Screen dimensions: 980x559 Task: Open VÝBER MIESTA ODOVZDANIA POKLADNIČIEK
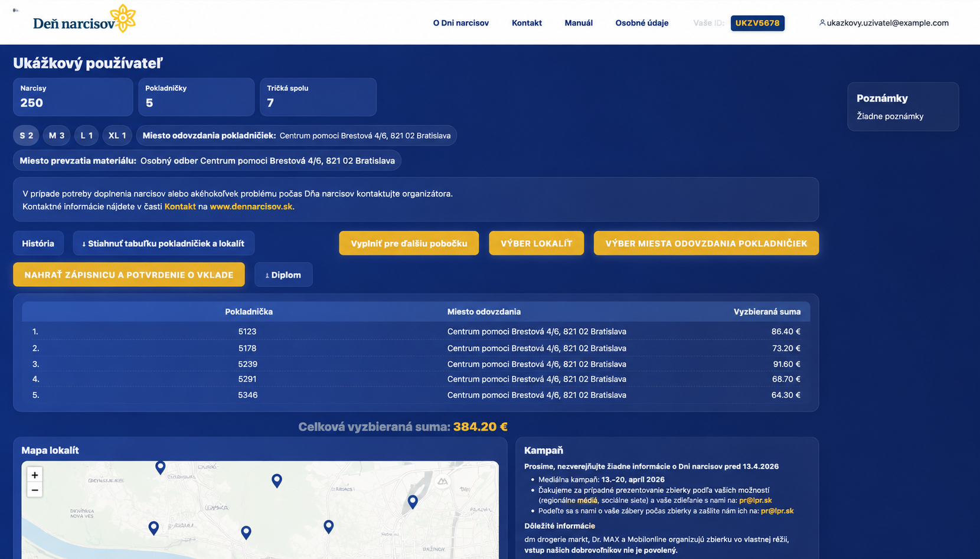point(706,243)
